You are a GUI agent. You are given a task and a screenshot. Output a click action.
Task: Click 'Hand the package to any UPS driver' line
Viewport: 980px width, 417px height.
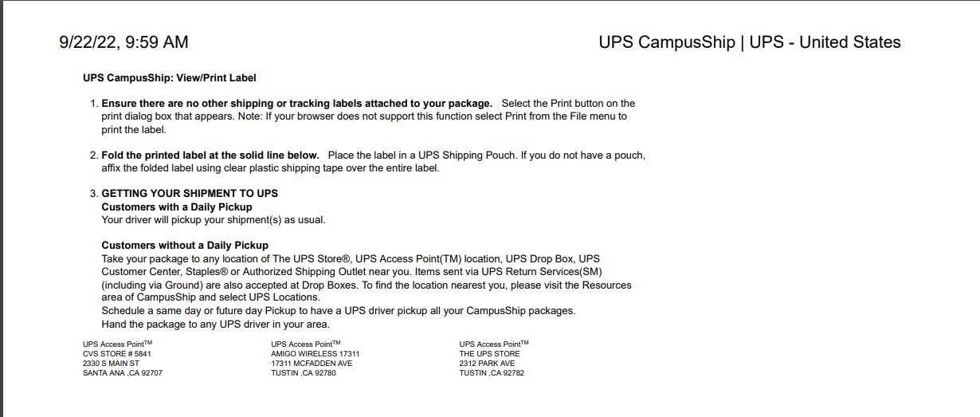[x=216, y=324]
